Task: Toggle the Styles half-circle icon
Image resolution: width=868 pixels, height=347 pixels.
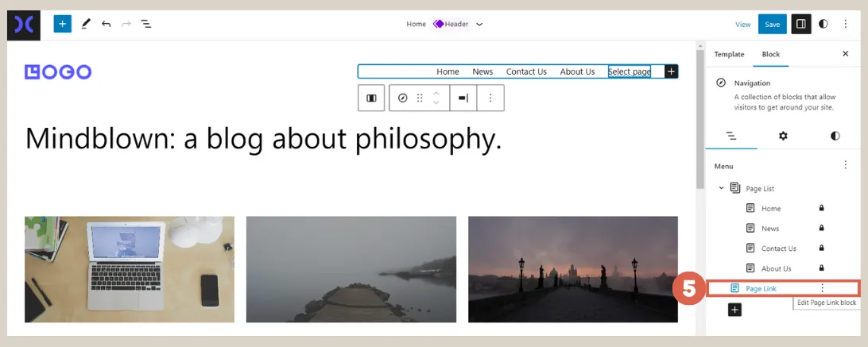Action: pos(823,25)
